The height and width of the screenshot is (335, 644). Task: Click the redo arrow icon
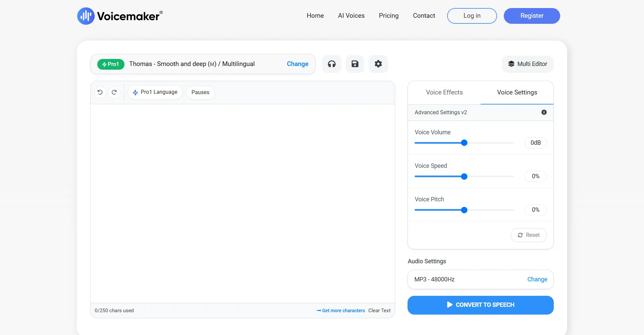[114, 92]
